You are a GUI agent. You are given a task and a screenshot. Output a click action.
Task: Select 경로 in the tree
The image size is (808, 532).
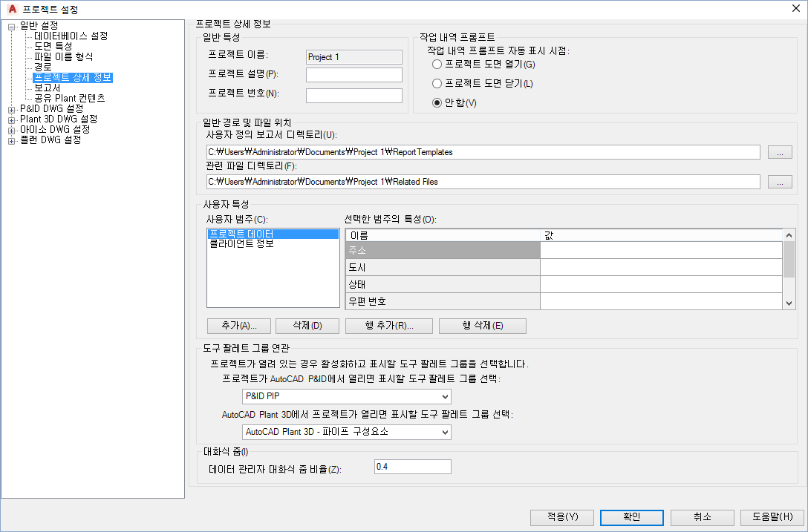[x=43, y=67]
